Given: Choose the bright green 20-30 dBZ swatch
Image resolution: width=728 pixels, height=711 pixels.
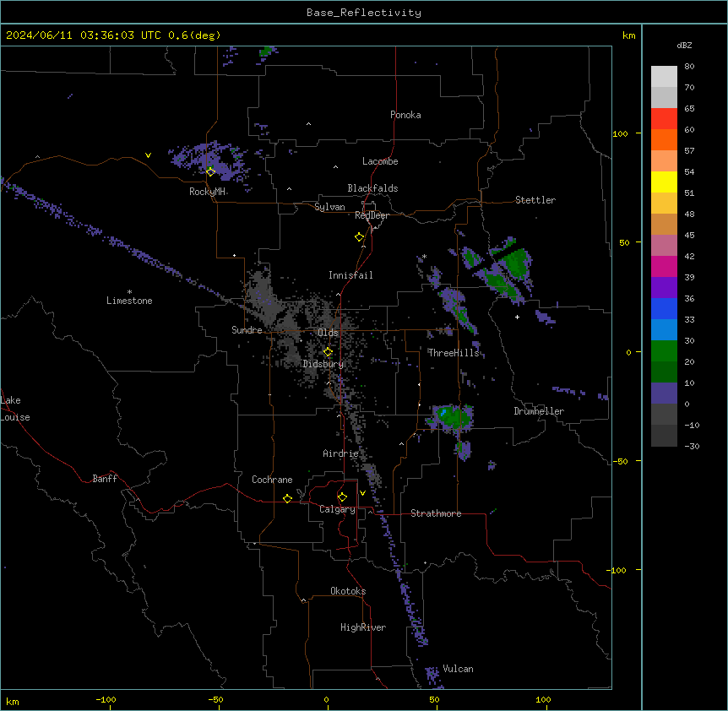Looking at the screenshot, I should 664,351.
